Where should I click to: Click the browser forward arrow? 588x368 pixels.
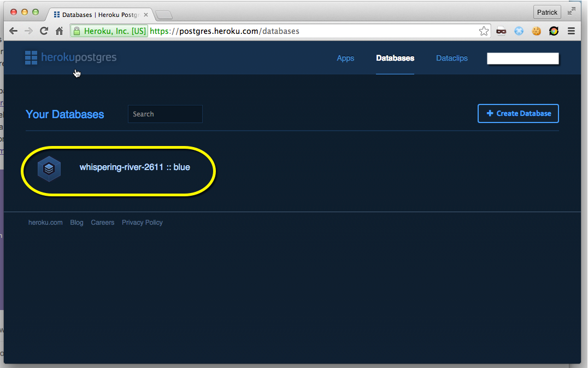point(28,31)
